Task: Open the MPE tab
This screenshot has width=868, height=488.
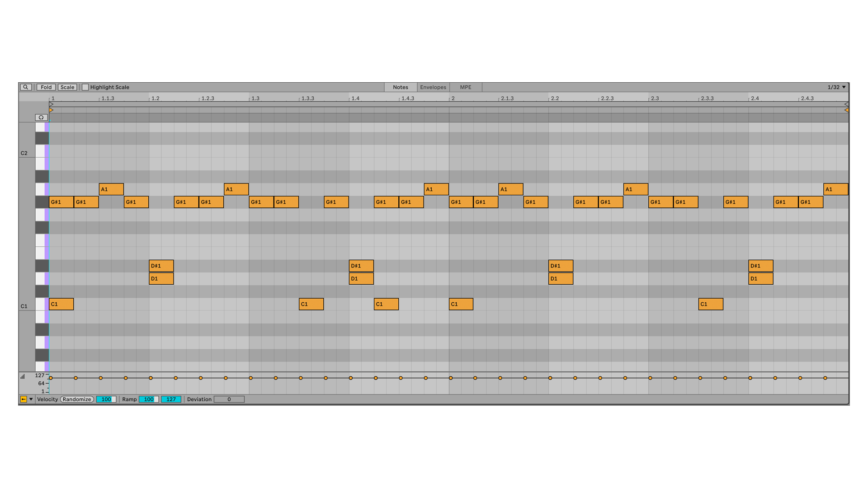Action: point(466,87)
